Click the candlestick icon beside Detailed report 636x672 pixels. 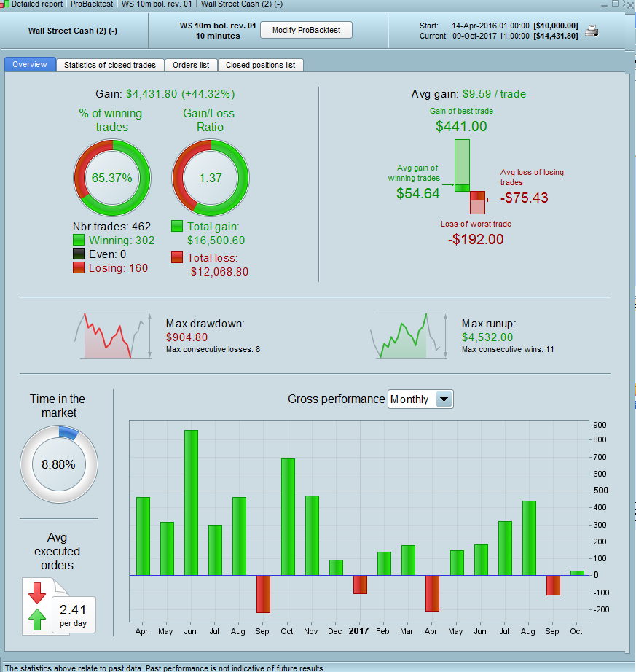tap(4, 4)
